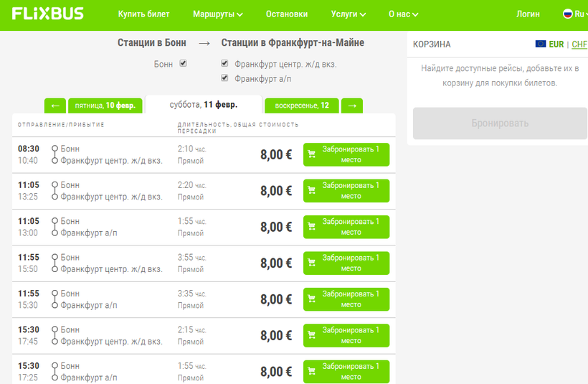Switch currency to CHF
The width and height of the screenshot is (588, 384).
(579, 45)
